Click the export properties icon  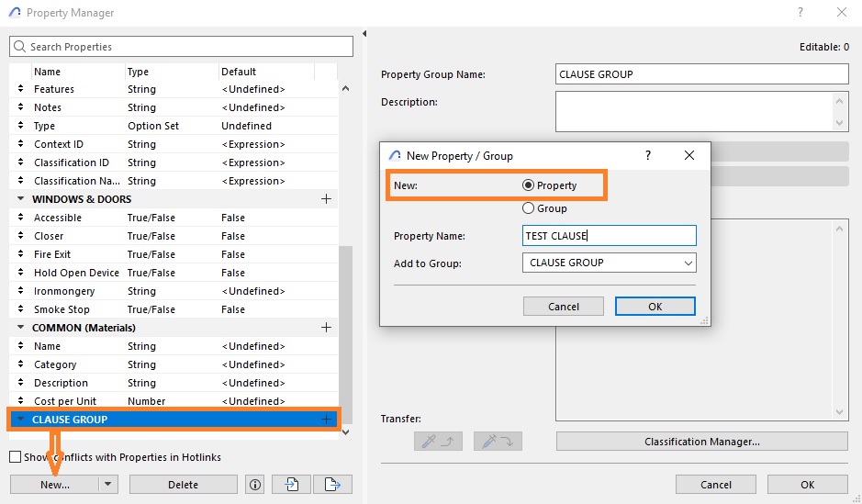tap(332, 484)
